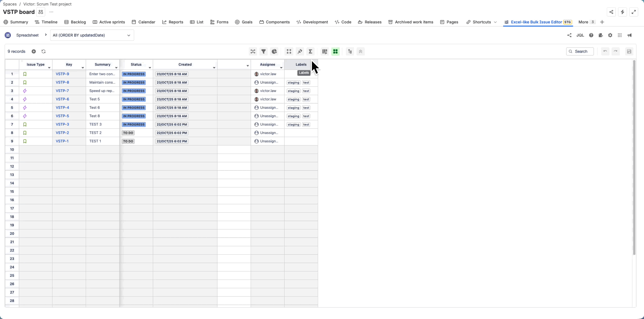Click the shuffle/randomize icon in the toolbar

point(253,51)
